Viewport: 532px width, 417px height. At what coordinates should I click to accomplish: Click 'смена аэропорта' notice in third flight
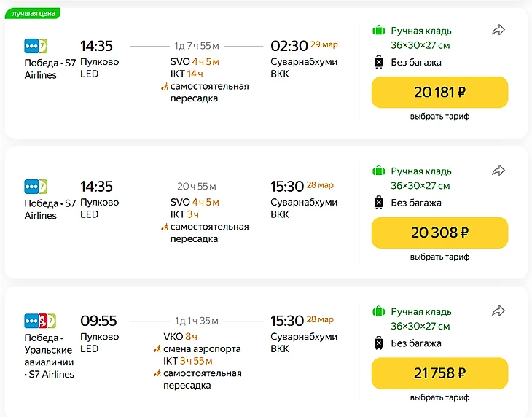(202, 348)
